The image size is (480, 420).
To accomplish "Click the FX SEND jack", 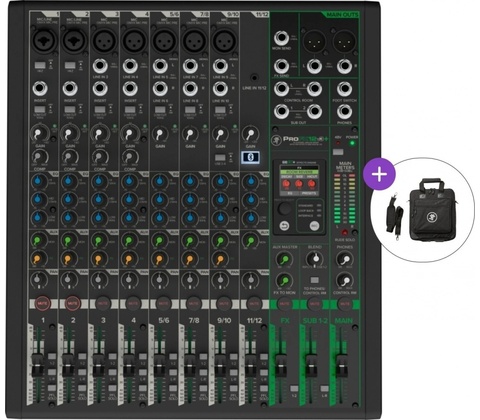I will [x=282, y=66].
